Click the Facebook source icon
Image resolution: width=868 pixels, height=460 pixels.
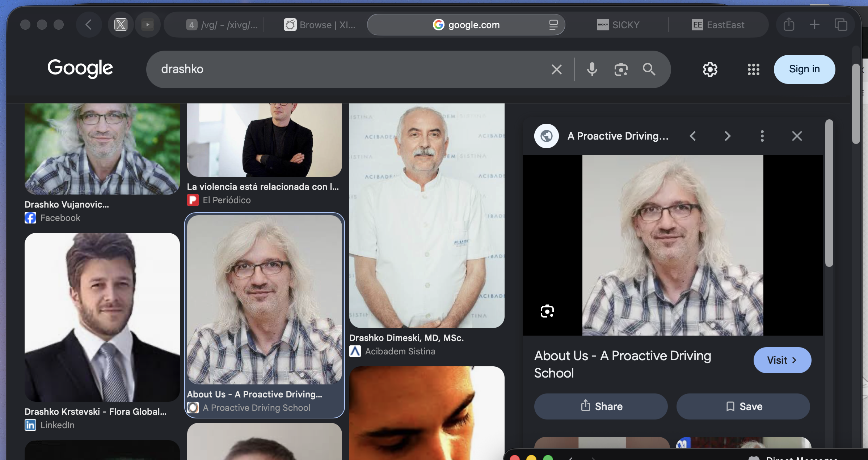coord(30,218)
